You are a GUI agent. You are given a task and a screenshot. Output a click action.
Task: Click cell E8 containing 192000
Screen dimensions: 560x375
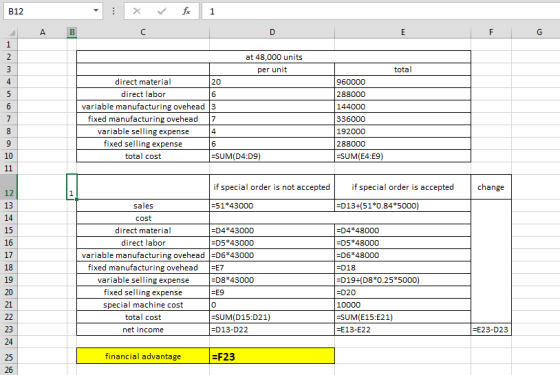(403, 131)
